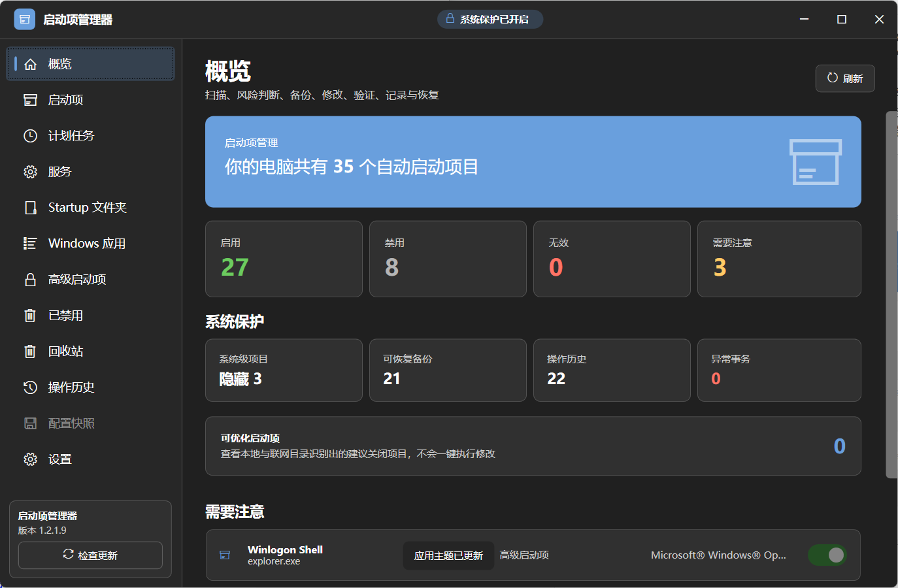Click the lock icon in 系统保护已开启 badge

(x=450, y=19)
